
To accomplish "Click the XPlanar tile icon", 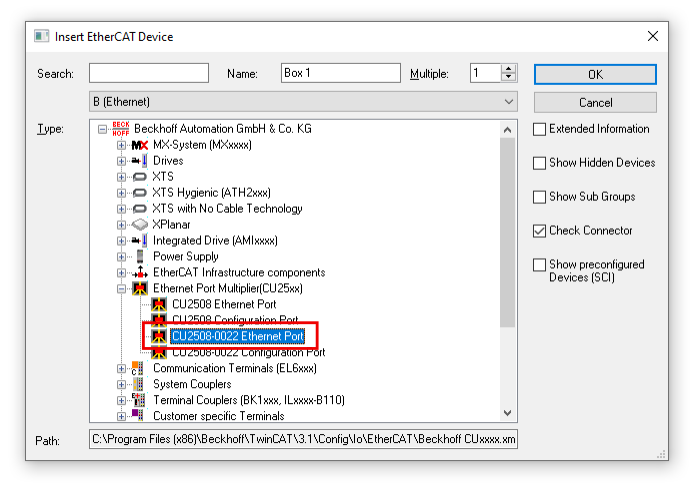I will point(140,225).
